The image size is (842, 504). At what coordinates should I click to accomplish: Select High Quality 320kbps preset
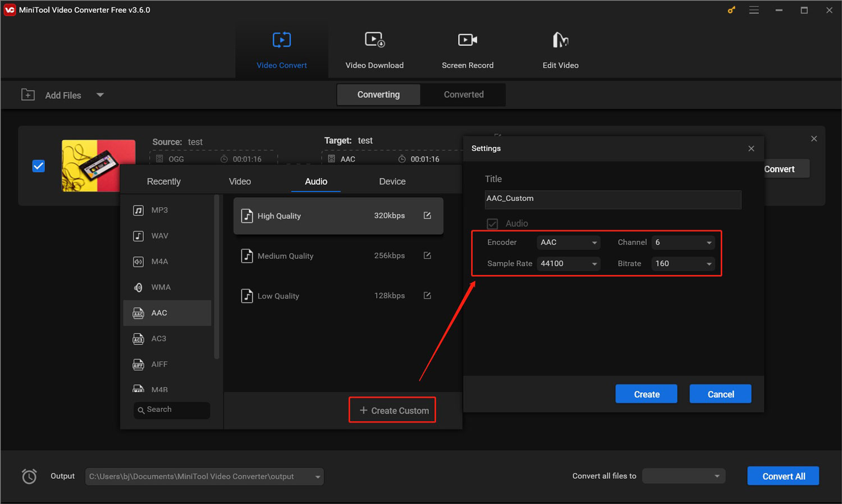[338, 216]
